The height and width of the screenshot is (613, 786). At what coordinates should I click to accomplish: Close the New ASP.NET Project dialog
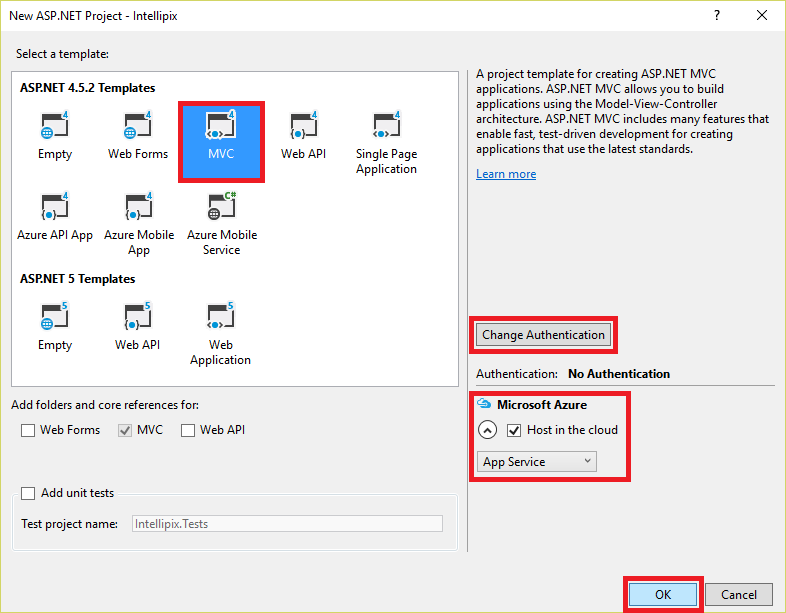pos(762,16)
